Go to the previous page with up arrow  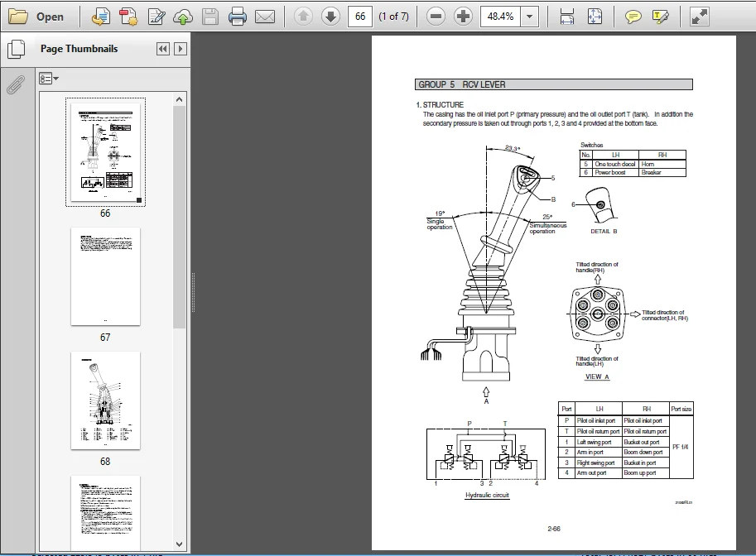point(303,17)
